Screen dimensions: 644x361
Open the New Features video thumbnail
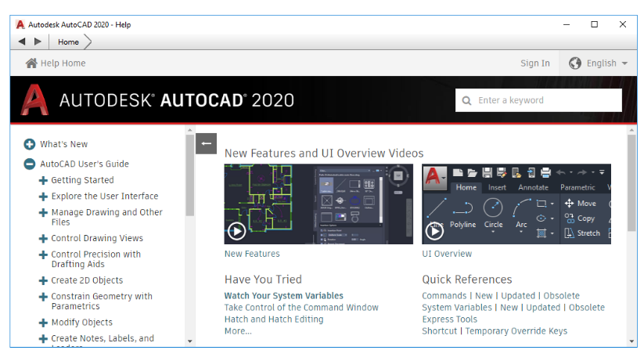318,204
